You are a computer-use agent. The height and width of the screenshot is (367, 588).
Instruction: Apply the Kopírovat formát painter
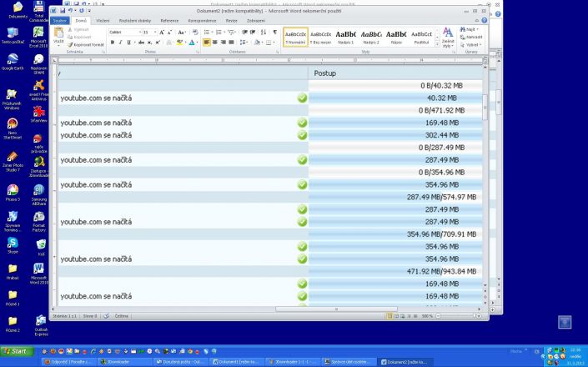coord(86,44)
